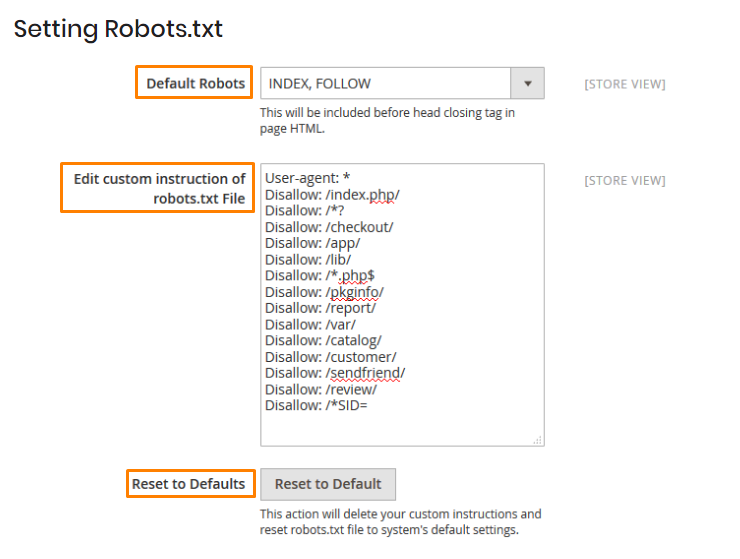
Task: Click the User-agent: * line
Action: click(x=307, y=178)
